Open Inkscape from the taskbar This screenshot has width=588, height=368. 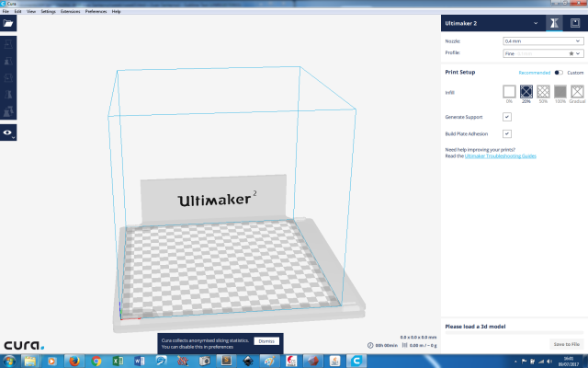point(247,362)
